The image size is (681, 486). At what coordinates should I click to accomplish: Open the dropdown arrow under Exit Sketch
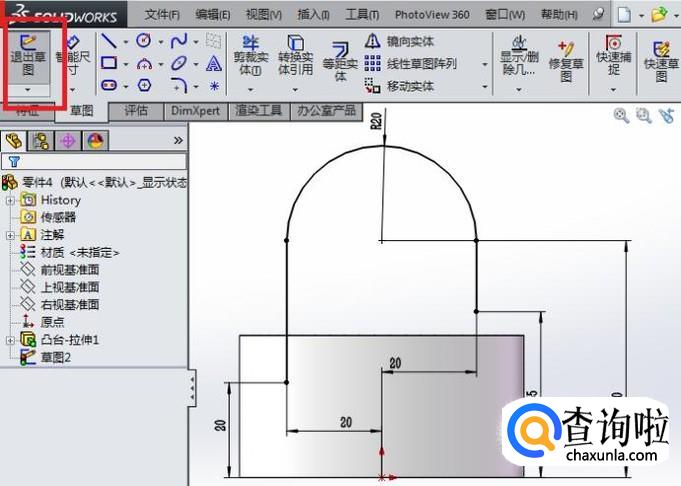coord(28,89)
